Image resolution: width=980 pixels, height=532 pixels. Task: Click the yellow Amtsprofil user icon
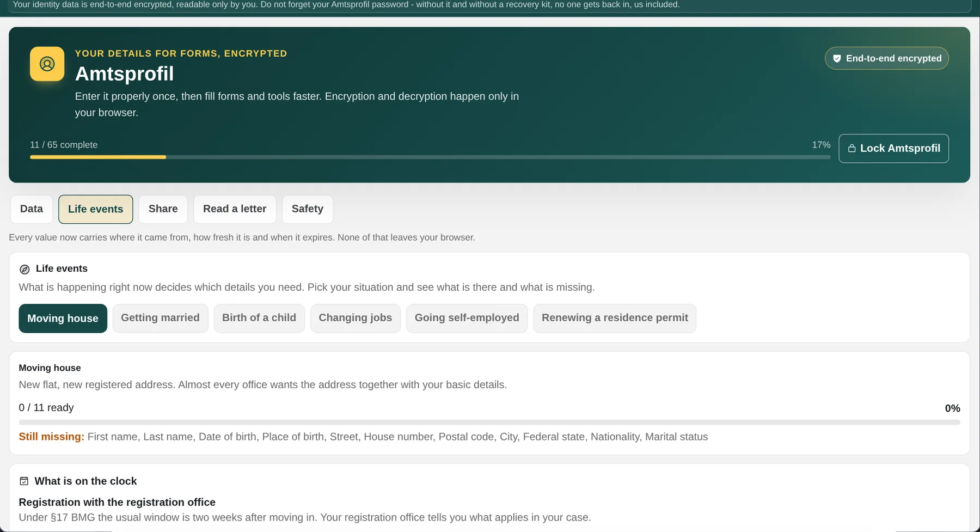(x=47, y=64)
